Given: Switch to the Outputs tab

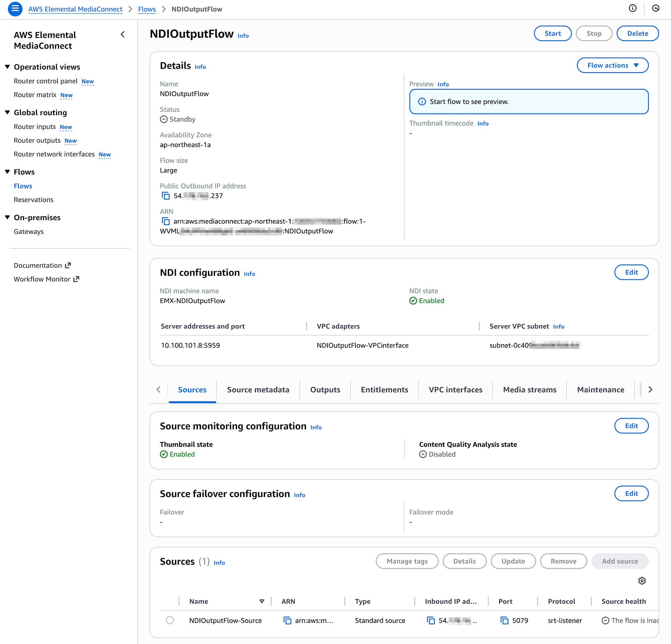Looking at the screenshot, I should point(325,390).
